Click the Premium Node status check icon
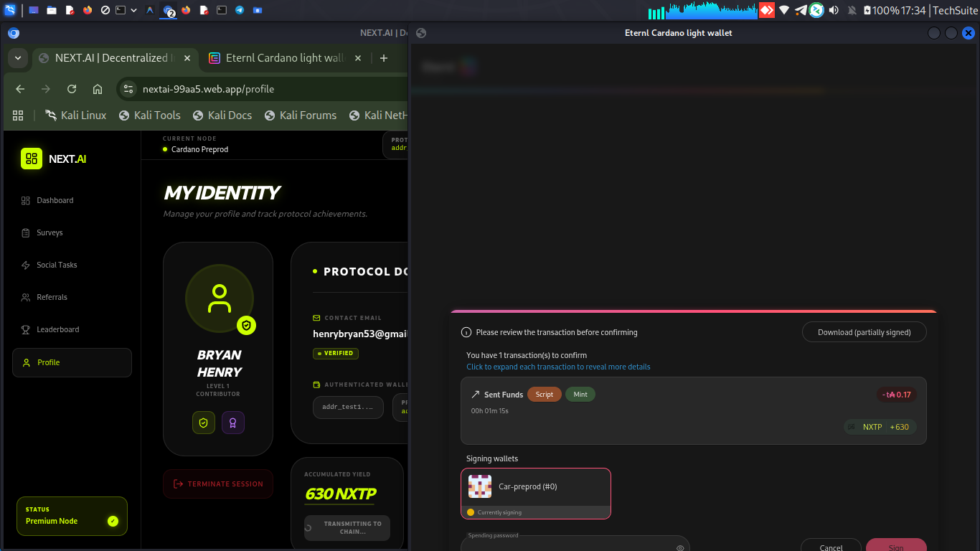 [113, 521]
